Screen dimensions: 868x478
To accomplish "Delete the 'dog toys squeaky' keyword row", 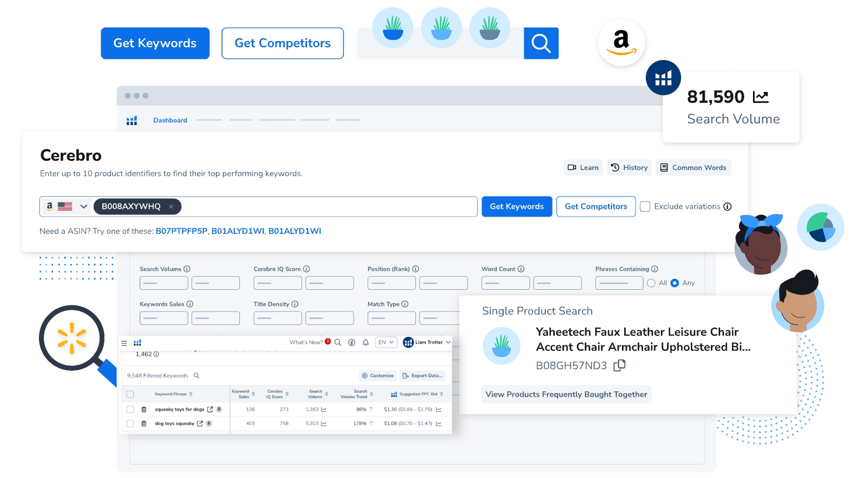I will click(x=144, y=424).
